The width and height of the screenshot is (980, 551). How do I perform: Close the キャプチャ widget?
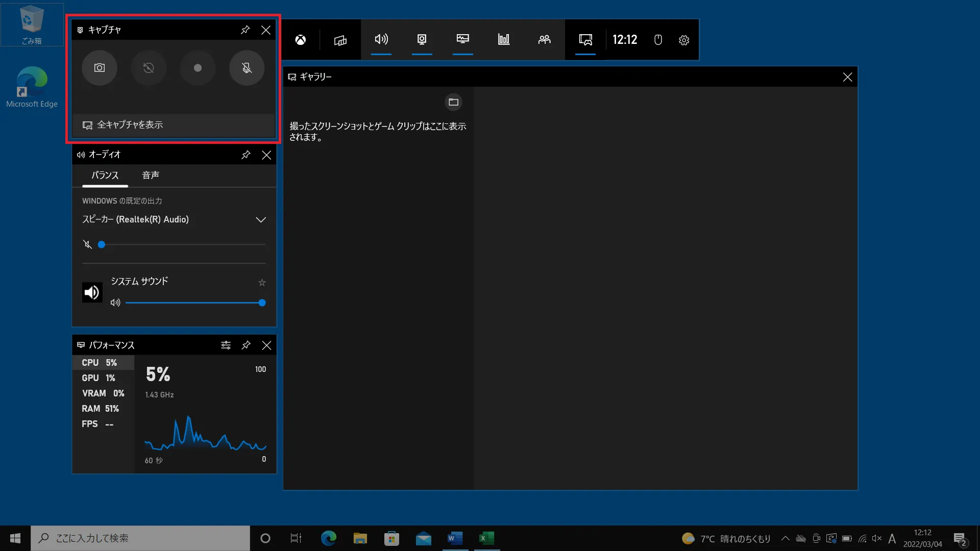point(266,30)
